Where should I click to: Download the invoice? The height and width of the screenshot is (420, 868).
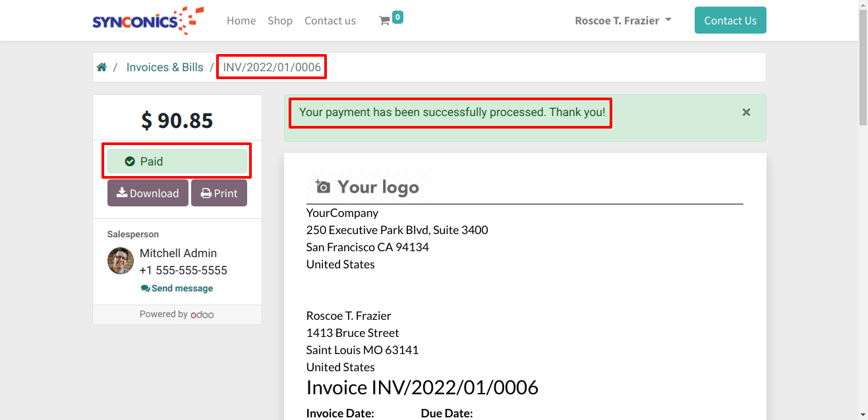pyautogui.click(x=148, y=193)
